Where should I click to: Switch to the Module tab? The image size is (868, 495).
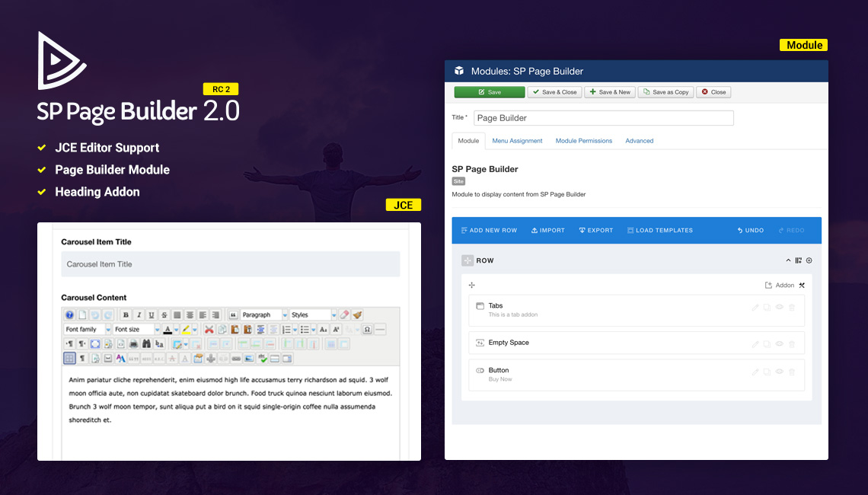(x=468, y=141)
